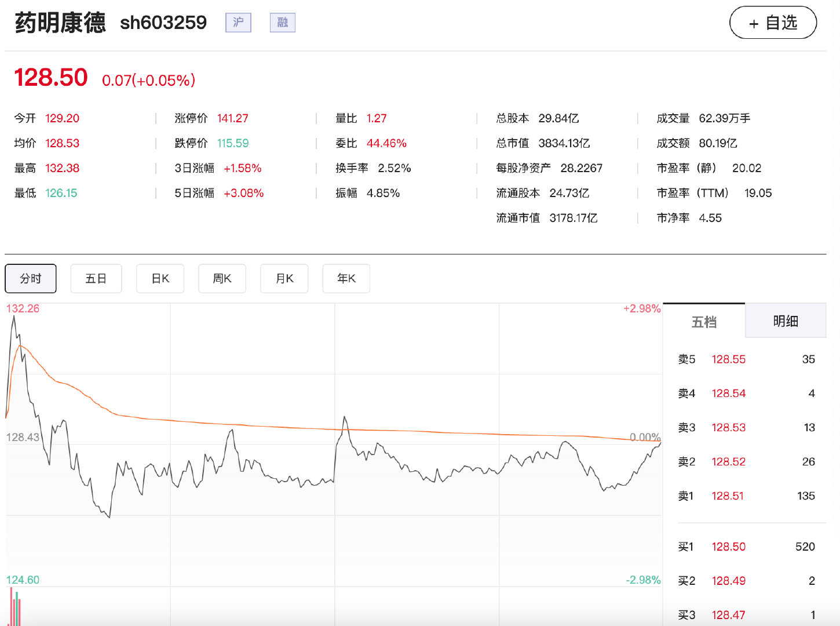The image size is (840, 626).
Task: Click the chart's mid price label 128.43
Action: click(x=23, y=437)
